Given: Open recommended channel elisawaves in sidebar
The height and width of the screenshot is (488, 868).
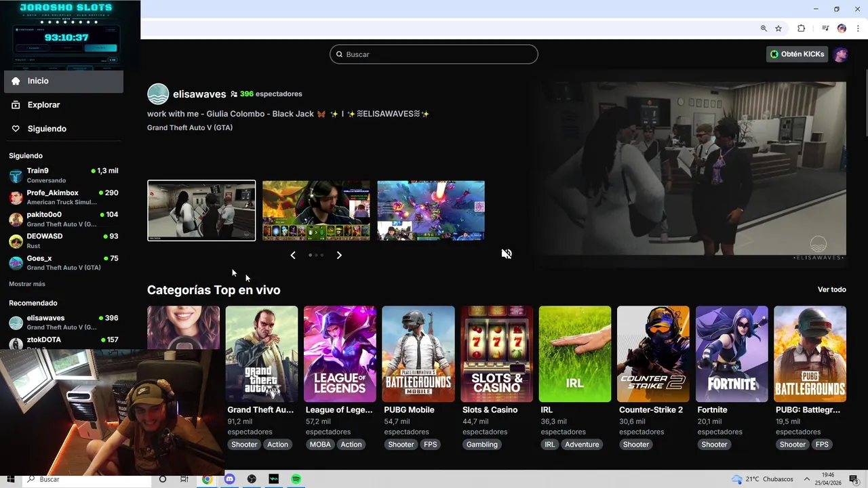Looking at the screenshot, I should tap(64, 323).
